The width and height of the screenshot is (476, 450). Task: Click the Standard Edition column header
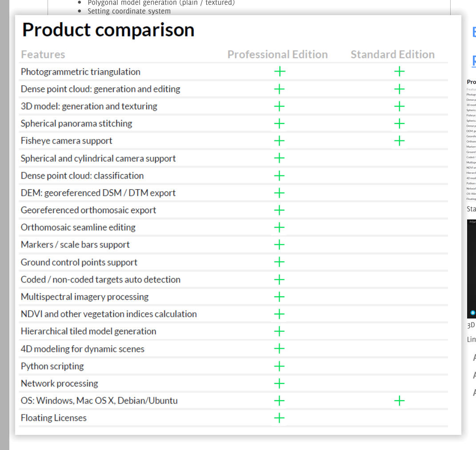click(392, 55)
